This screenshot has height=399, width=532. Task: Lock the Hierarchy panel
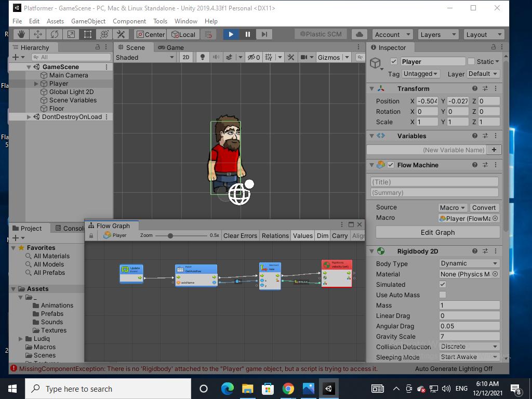98,47
